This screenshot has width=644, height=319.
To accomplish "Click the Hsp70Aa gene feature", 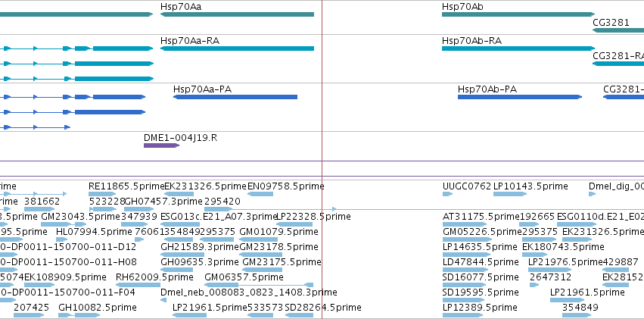I will (237, 14).
